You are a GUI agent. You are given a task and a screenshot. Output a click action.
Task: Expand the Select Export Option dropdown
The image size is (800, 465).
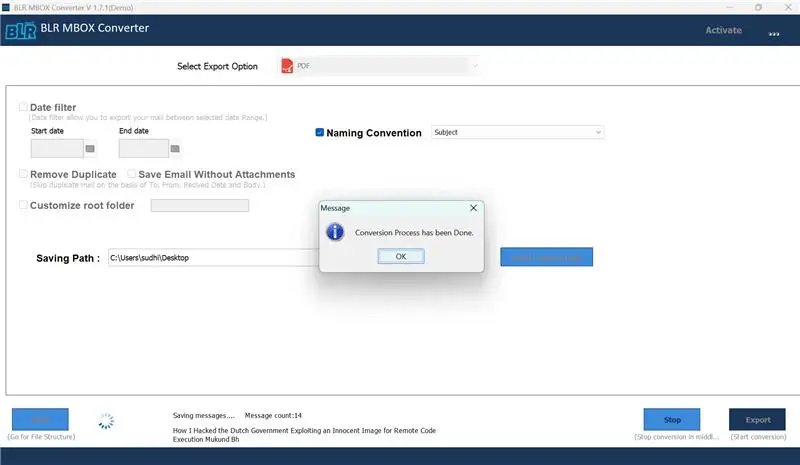pos(475,66)
